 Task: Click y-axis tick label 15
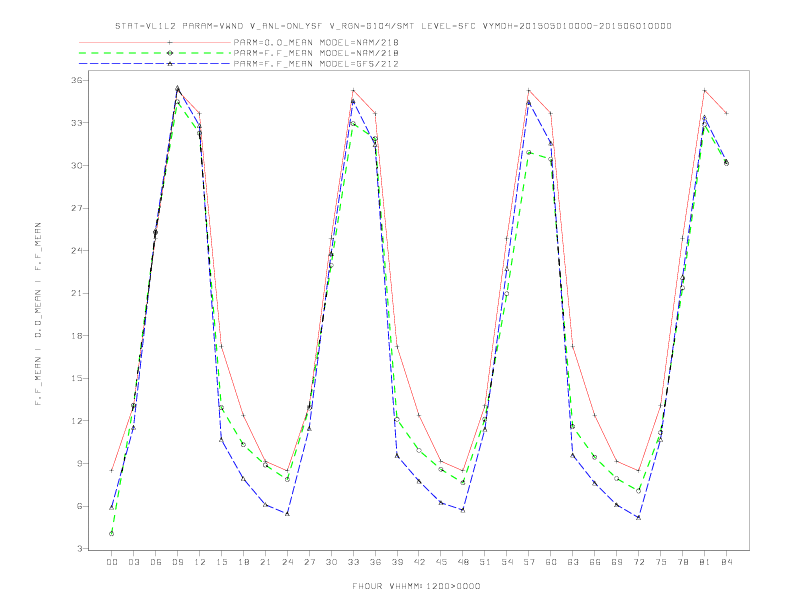point(76,378)
